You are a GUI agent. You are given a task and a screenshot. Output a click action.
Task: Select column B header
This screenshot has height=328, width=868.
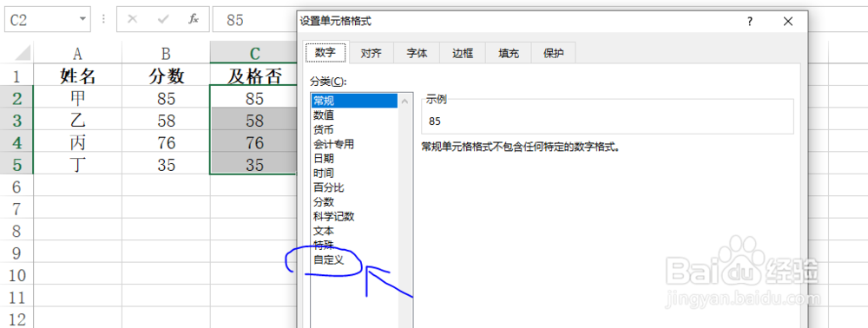pos(166,53)
